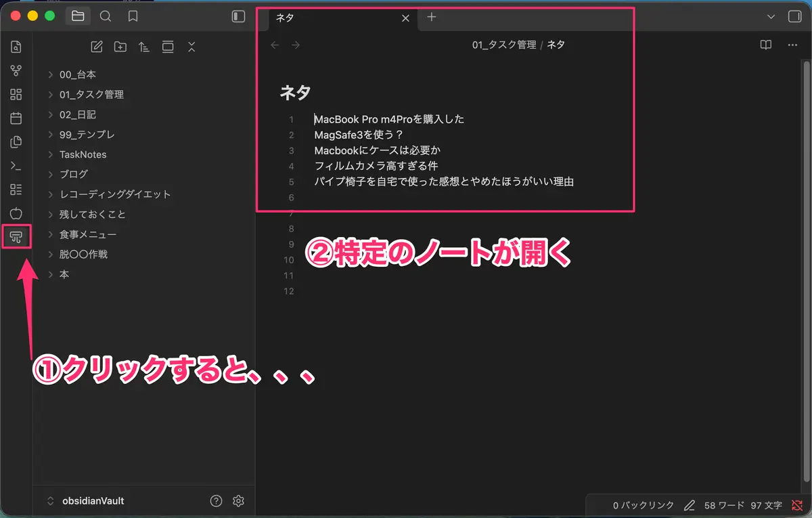This screenshot has width=812, height=518.
Task: Click the line starting パイプ椅子を自宅で
Action: (x=444, y=181)
